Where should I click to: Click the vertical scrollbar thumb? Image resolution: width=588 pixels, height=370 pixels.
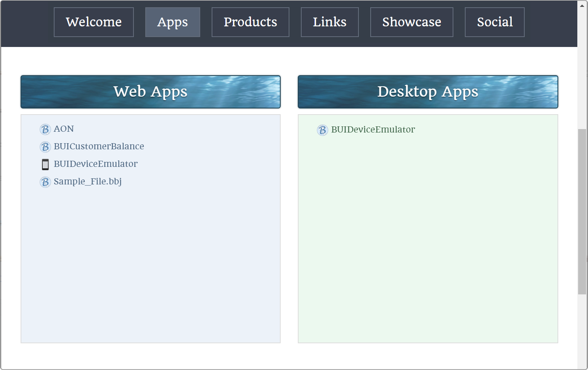click(x=582, y=212)
